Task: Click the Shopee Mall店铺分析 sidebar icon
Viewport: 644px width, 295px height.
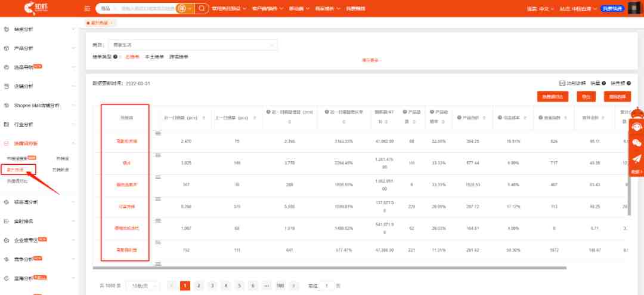Action: click(x=7, y=106)
